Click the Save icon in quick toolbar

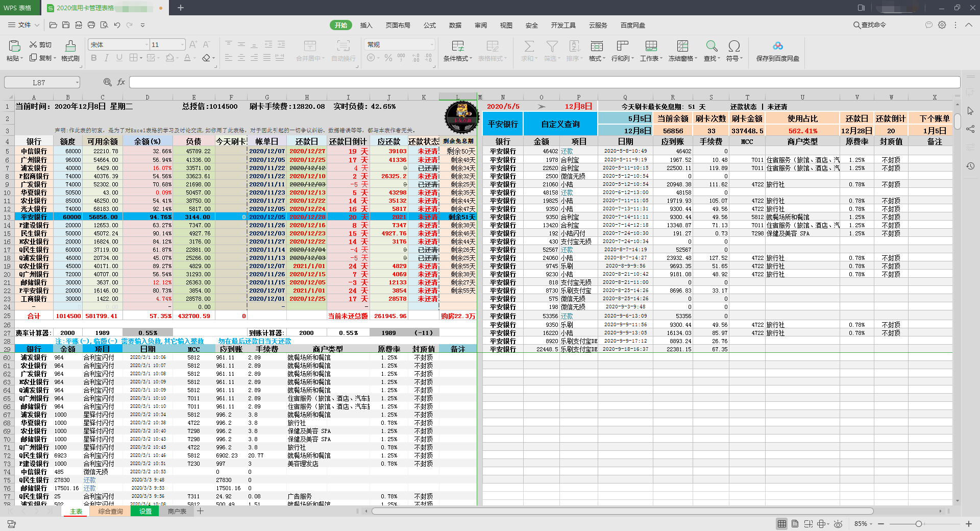coord(66,25)
